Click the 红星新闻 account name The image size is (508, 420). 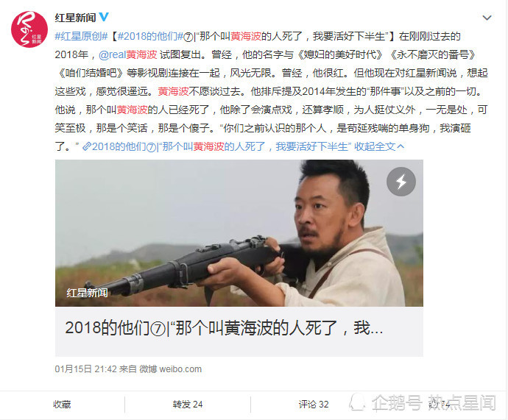pos(75,17)
